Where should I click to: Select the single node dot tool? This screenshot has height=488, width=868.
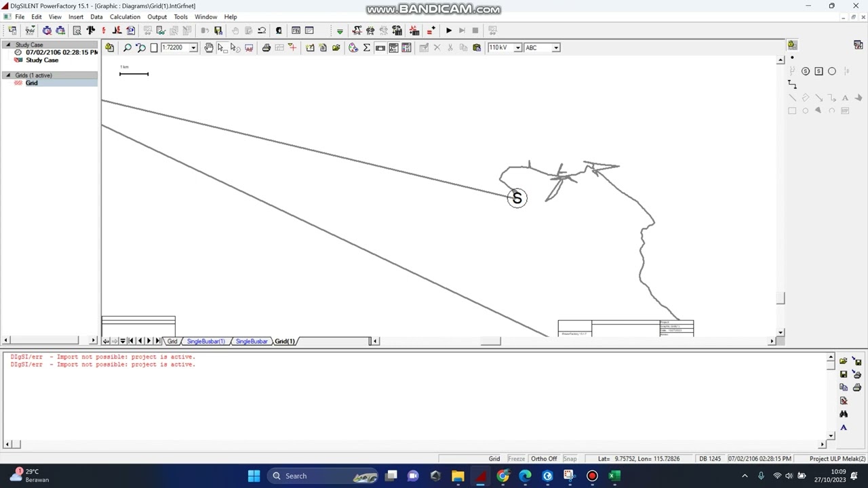792,58
